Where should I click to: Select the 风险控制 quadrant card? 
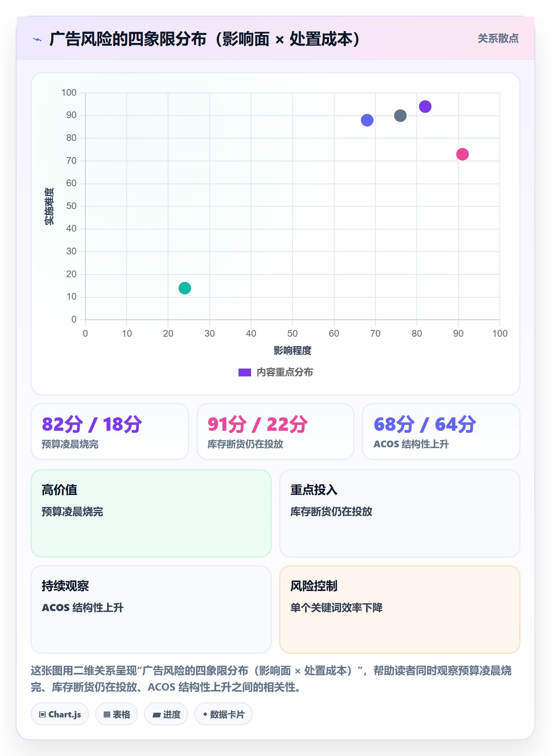[400, 610]
